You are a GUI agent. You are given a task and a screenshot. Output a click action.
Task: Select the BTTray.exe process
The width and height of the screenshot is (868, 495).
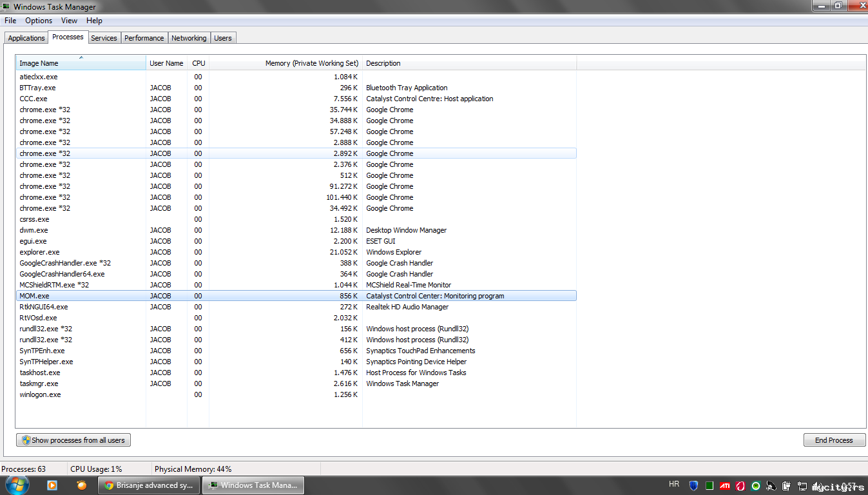[296, 88]
